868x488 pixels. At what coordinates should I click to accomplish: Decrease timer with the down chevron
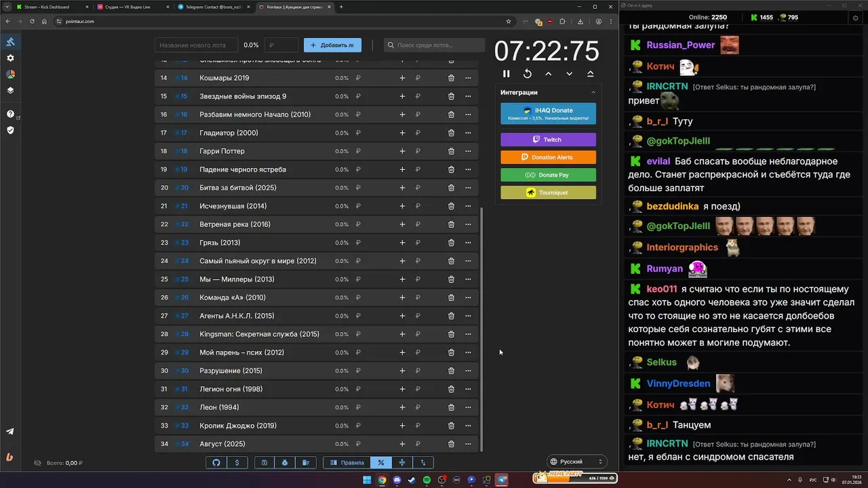(569, 74)
